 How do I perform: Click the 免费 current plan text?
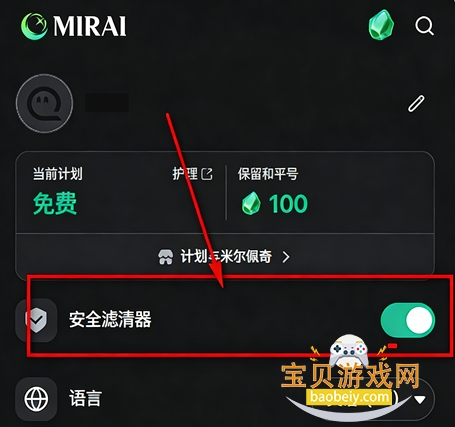click(55, 203)
